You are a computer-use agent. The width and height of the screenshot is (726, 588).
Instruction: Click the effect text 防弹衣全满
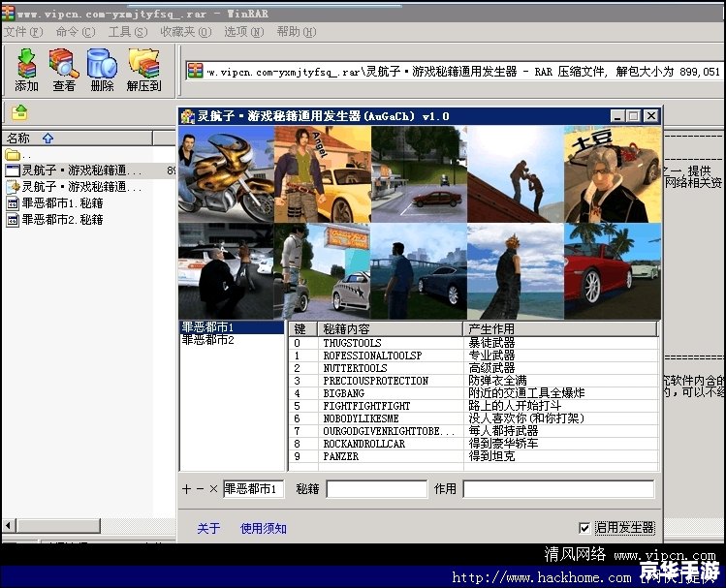[x=498, y=381]
